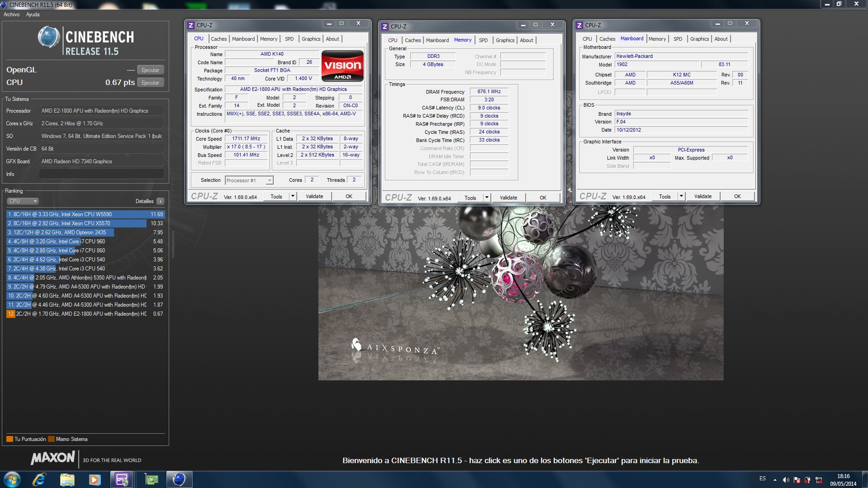Click the Cinebench logo sphere
This screenshot has height=488, width=868.
point(48,38)
